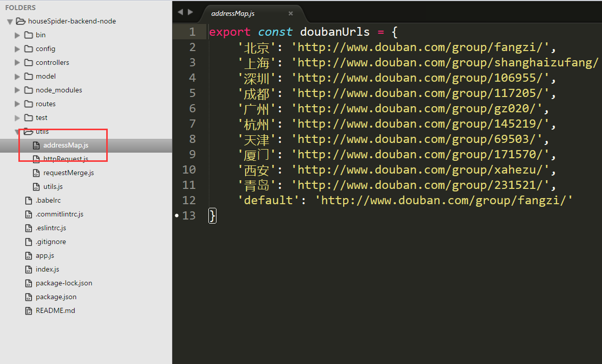Open package.json from the file tree
The image size is (602, 364).
coord(56,297)
